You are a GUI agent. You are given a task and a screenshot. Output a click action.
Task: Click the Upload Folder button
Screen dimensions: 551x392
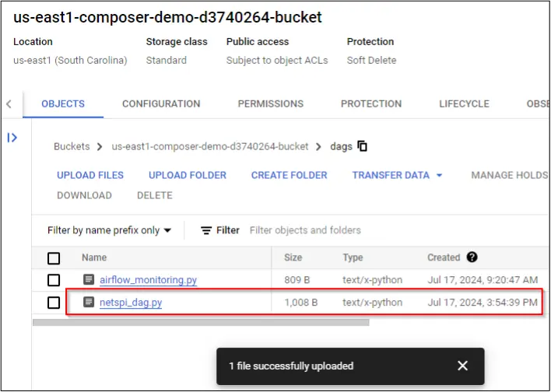click(188, 175)
